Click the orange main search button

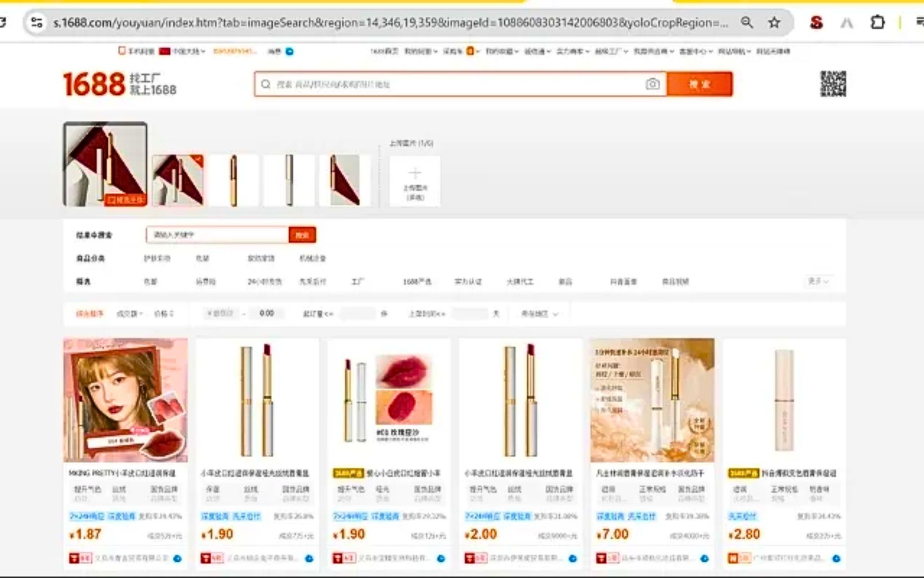click(699, 84)
